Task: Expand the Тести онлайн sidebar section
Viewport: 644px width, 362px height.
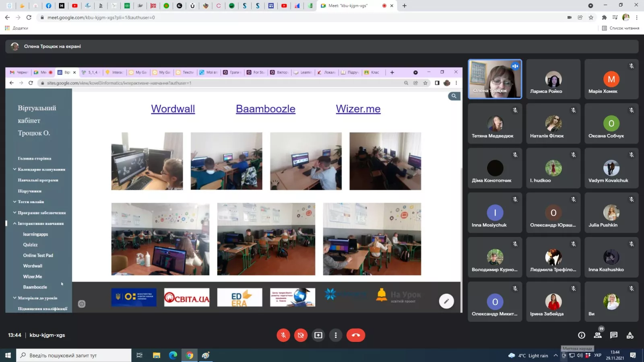Action: (x=15, y=202)
